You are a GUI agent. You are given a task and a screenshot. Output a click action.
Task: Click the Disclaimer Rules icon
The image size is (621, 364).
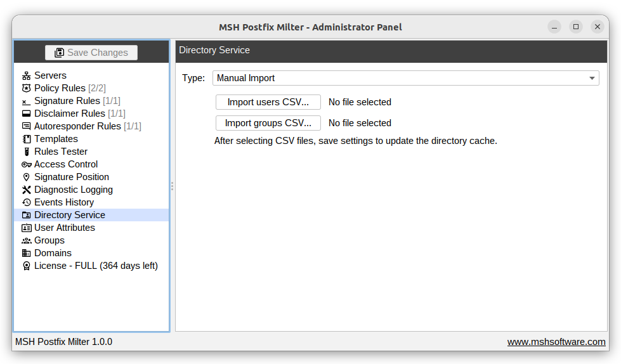(x=26, y=114)
